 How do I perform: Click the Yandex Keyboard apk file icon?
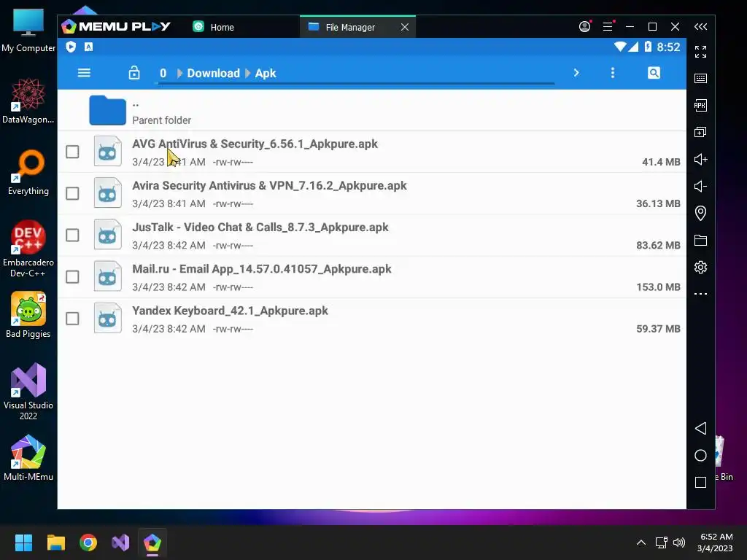pyautogui.click(x=108, y=318)
